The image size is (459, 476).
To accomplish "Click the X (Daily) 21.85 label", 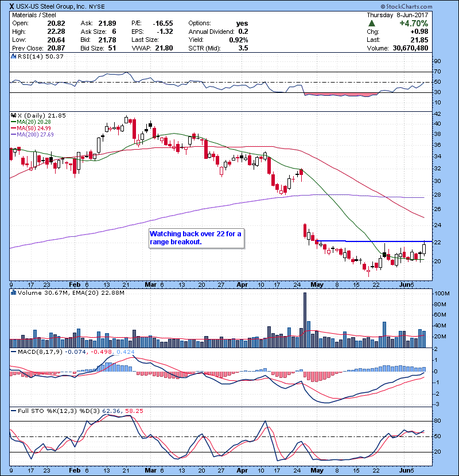I will point(42,115).
